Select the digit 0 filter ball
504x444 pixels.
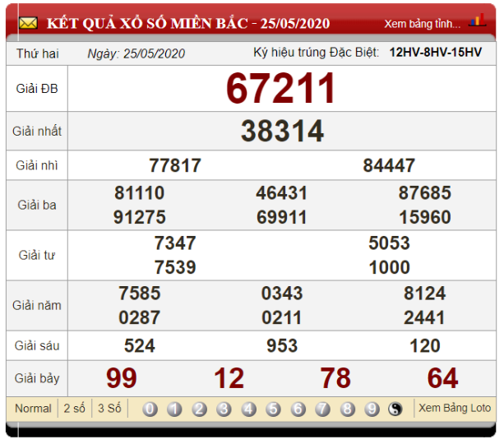tap(150, 409)
